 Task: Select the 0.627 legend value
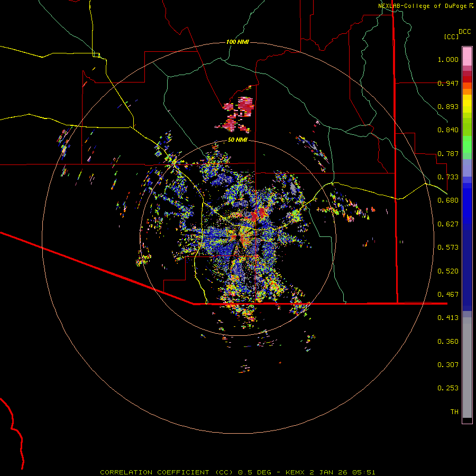tap(448, 224)
